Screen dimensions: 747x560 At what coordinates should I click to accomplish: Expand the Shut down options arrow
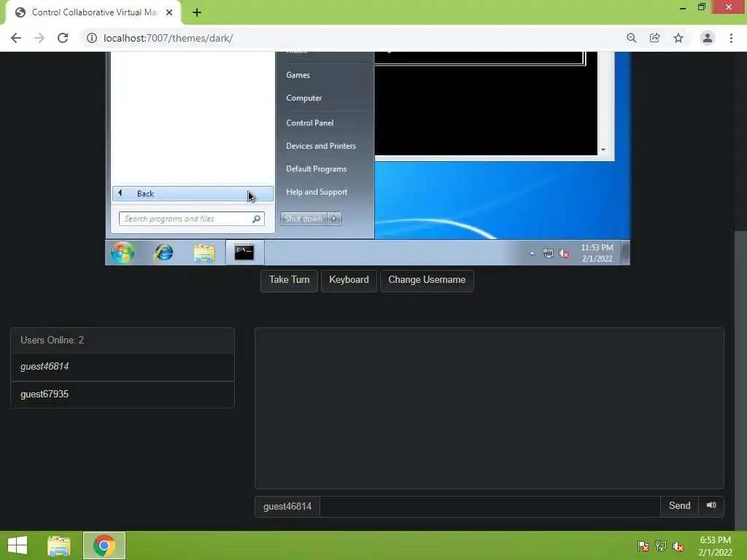334,219
